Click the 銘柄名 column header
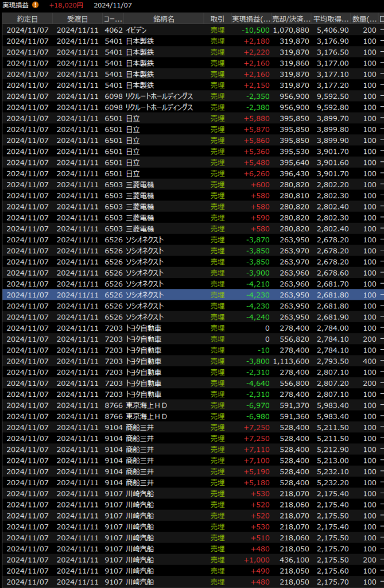This screenshot has width=384, height=588. click(164, 19)
